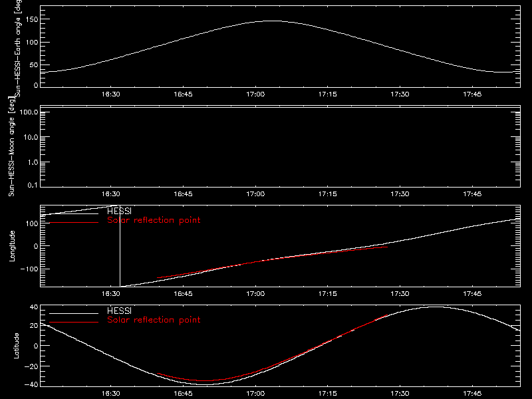Screen dimensions: 532x399
Task: Click HESSI legend text in Latitude plot
Action: pos(119,311)
